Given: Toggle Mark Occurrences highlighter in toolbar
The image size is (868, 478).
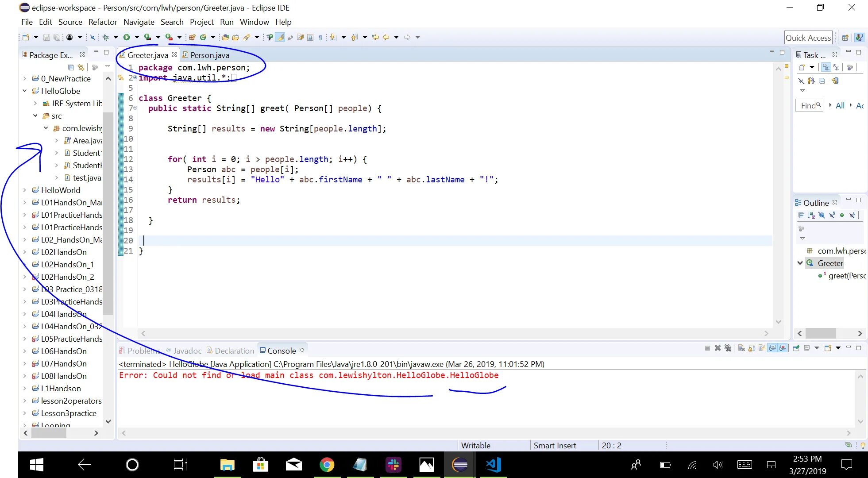Looking at the screenshot, I should tap(280, 37).
